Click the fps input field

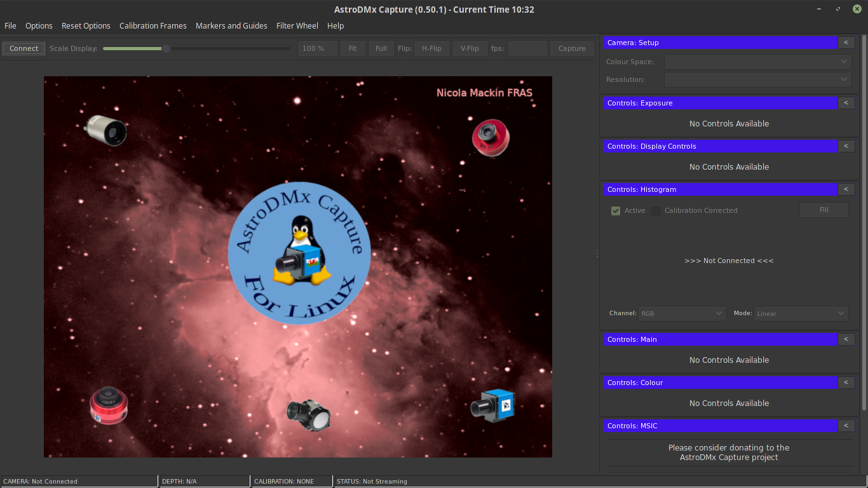527,48
